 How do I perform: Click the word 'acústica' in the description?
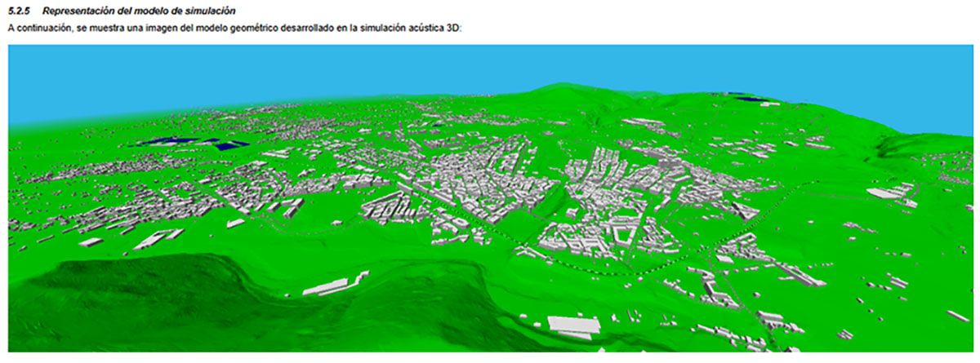424,29
